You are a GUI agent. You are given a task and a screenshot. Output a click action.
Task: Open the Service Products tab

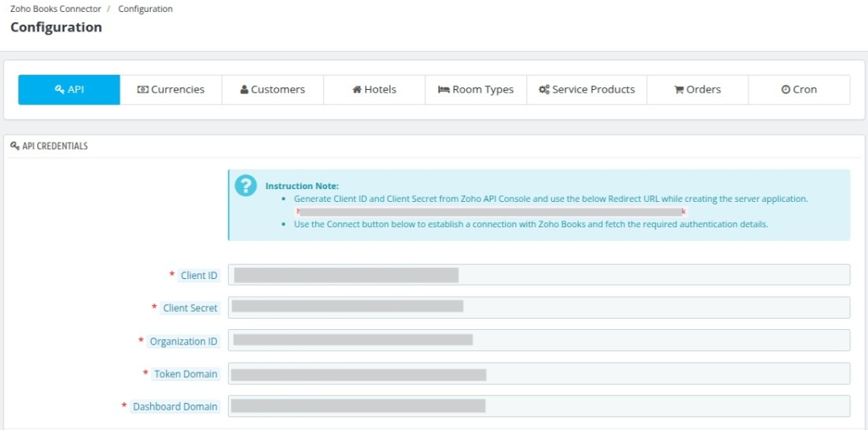click(587, 90)
